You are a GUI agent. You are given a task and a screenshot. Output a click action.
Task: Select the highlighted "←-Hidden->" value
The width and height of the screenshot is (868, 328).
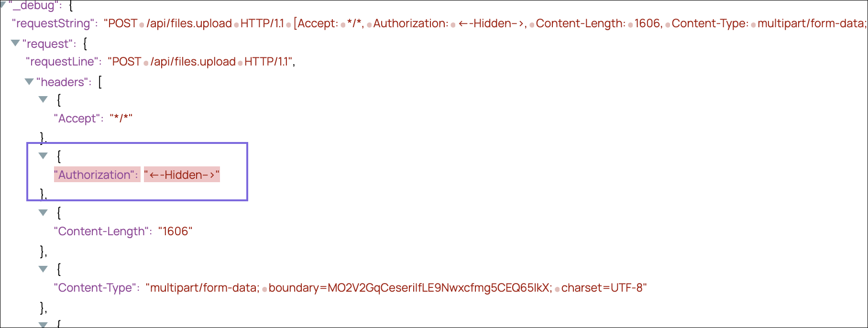coord(182,175)
